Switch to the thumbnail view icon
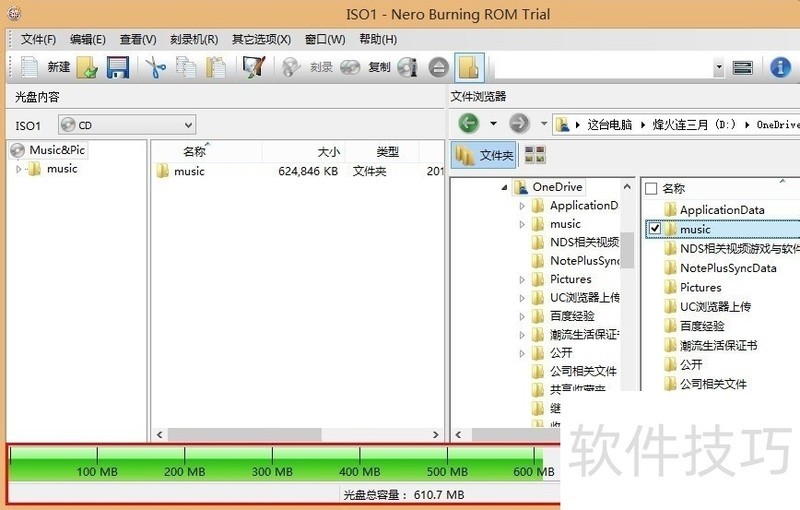 pos(535,155)
